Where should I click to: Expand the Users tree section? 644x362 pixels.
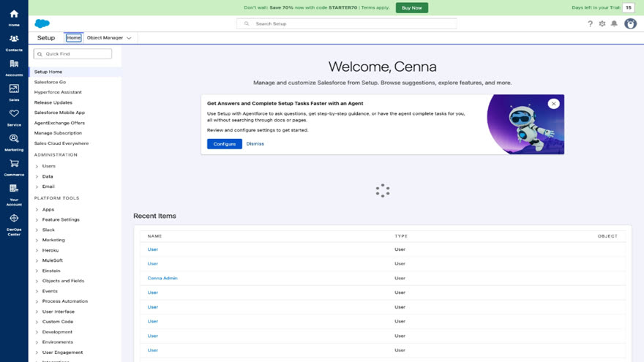coord(37,166)
